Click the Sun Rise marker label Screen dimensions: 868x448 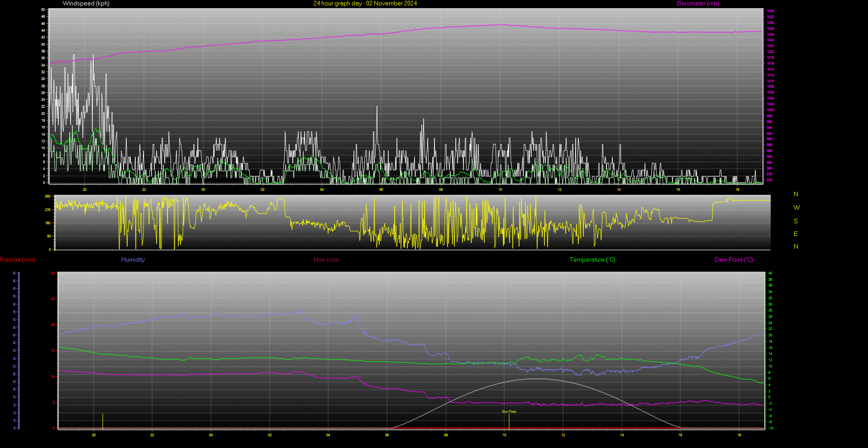(509, 411)
